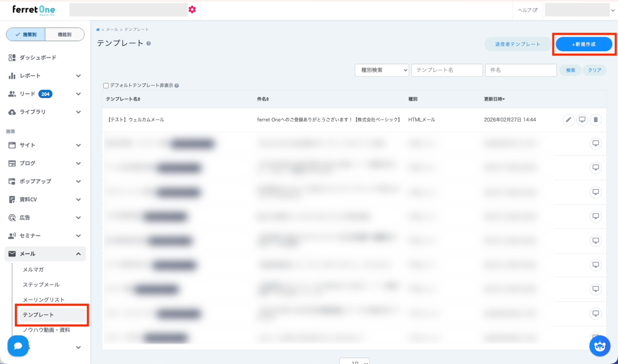
Task: Open 送信者テンプレート button
Action: [518, 44]
